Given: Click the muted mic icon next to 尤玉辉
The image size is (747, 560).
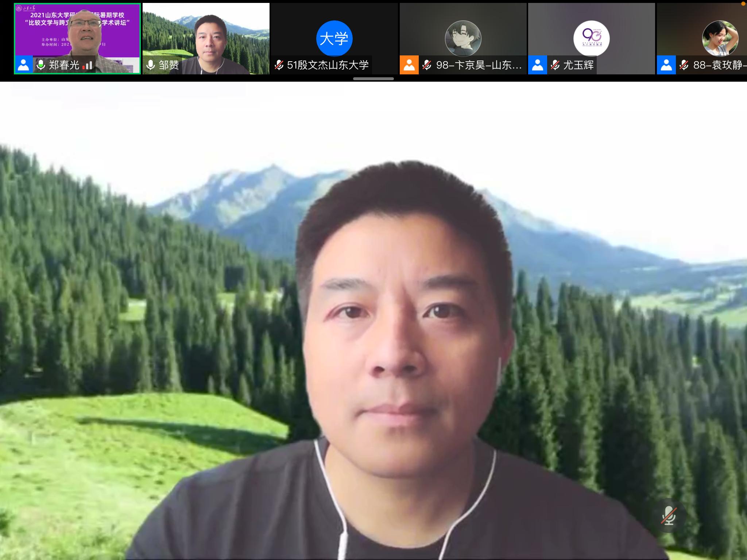Looking at the screenshot, I should pos(555,65).
